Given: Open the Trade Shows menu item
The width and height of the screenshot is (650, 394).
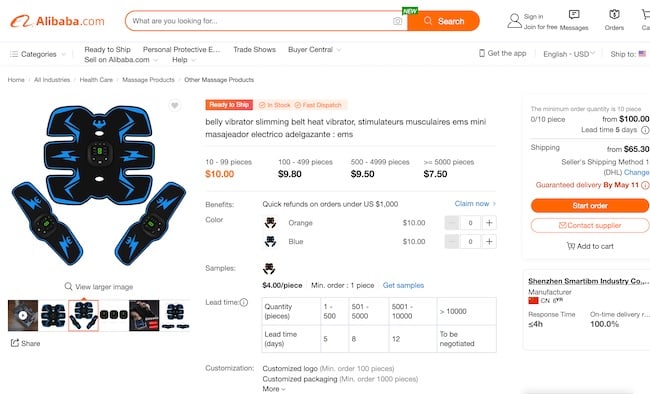Looking at the screenshot, I should (x=254, y=49).
